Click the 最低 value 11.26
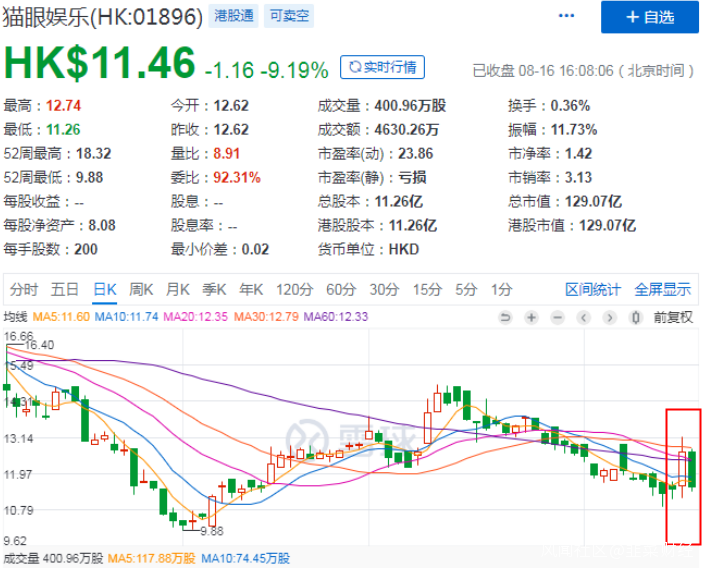706x573 pixels. (x=63, y=130)
